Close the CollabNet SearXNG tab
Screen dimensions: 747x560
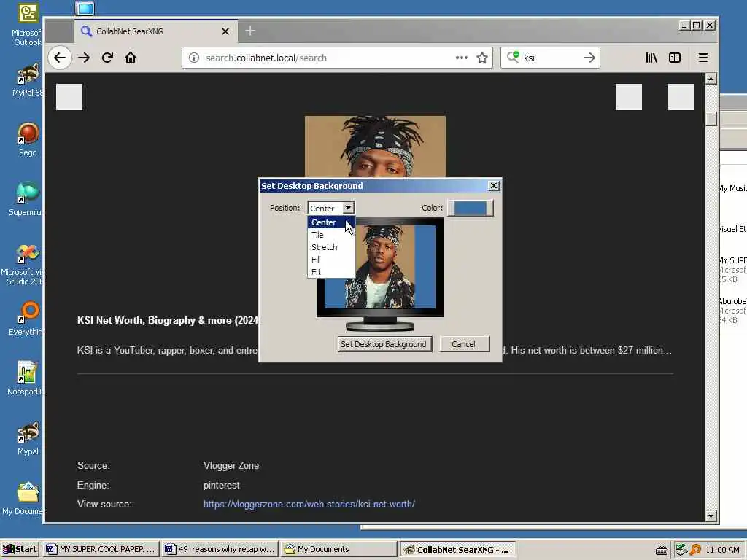point(225,31)
